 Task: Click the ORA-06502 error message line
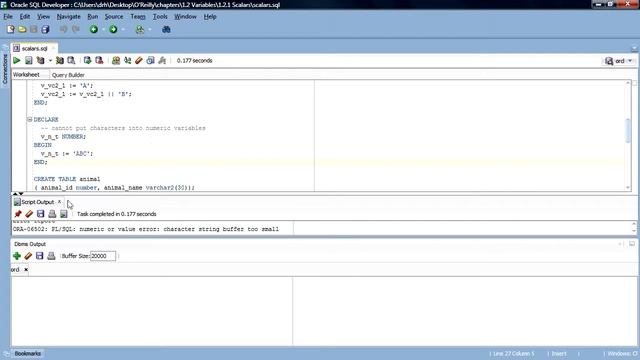[146, 229]
